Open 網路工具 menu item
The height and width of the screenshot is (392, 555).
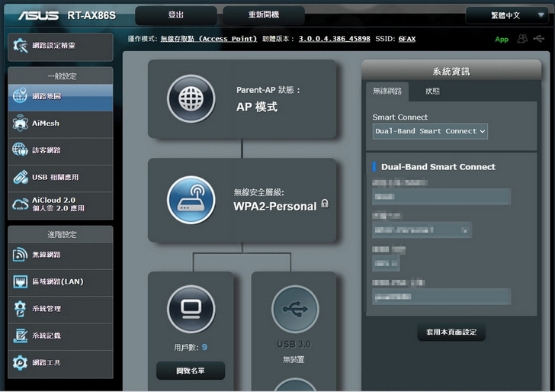point(60,362)
